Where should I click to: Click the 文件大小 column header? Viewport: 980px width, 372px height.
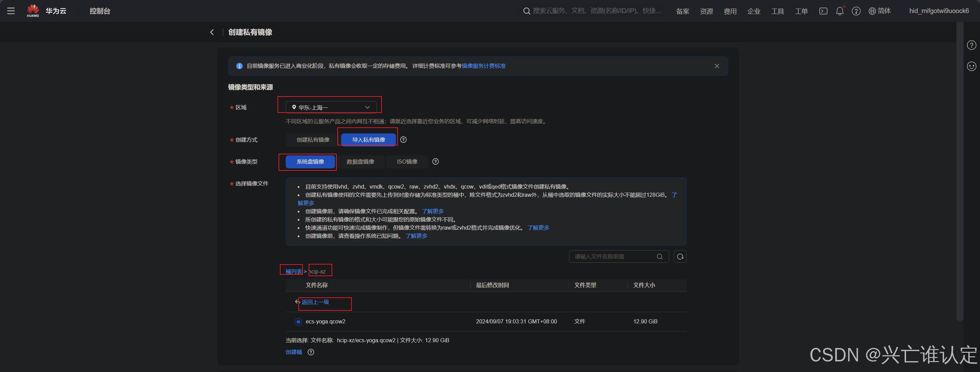coord(644,285)
